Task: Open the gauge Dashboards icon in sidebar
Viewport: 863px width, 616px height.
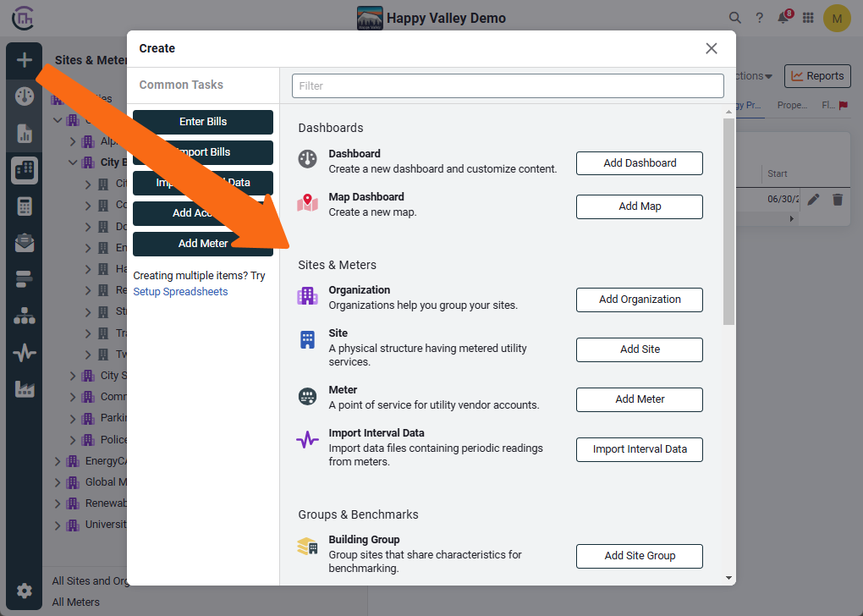Action: [x=25, y=96]
